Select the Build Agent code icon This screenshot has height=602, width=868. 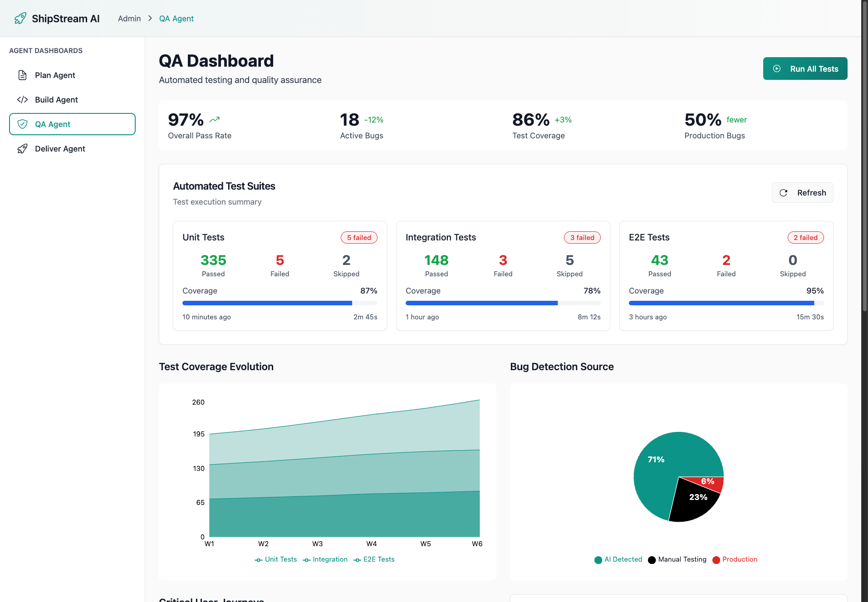tap(23, 99)
